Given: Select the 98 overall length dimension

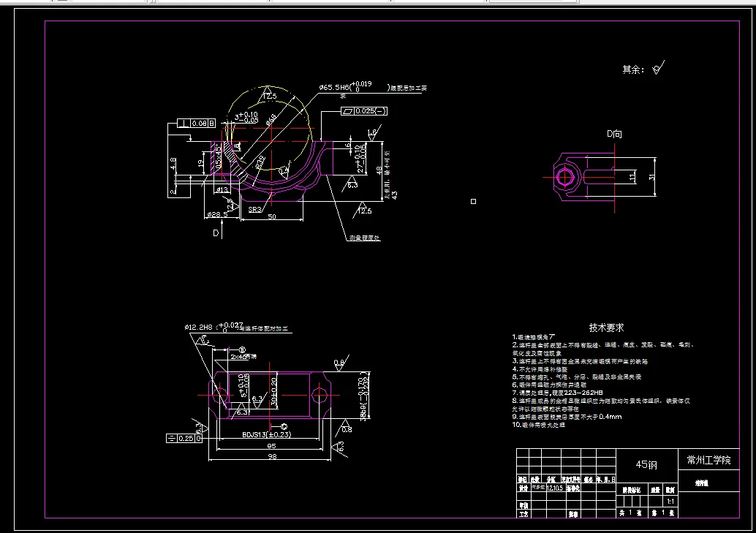Looking at the screenshot, I should click(x=272, y=456).
